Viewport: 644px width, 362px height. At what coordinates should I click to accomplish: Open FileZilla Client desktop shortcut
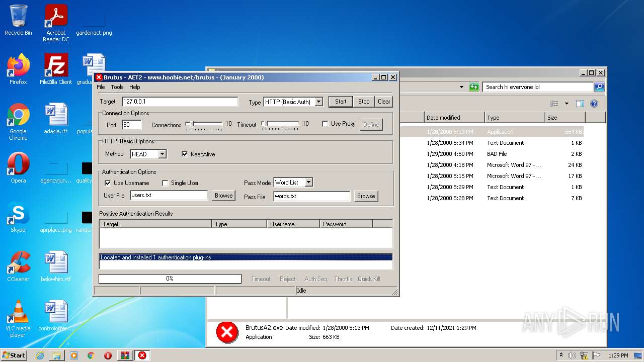(x=56, y=69)
